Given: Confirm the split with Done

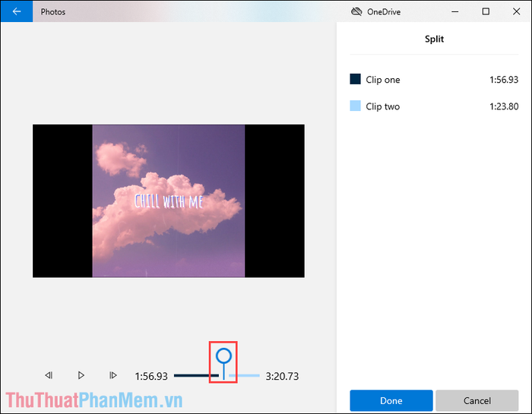Looking at the screenshot, I should pyautogui.click(x=391, y=401).
